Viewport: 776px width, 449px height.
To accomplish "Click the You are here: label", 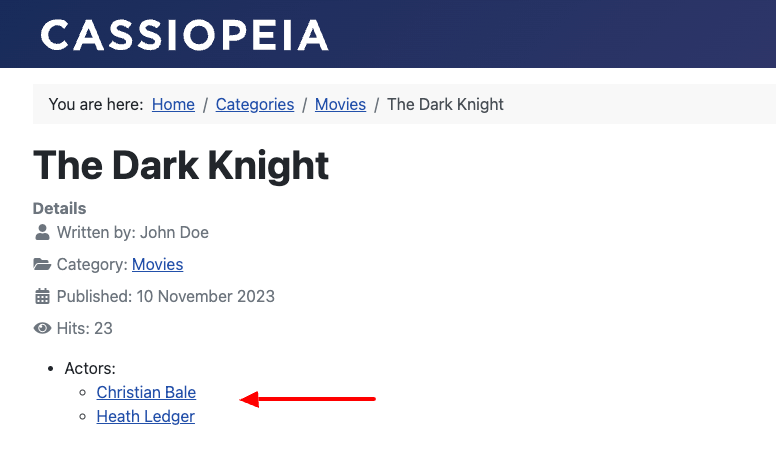I will click(x=96, y=104).
